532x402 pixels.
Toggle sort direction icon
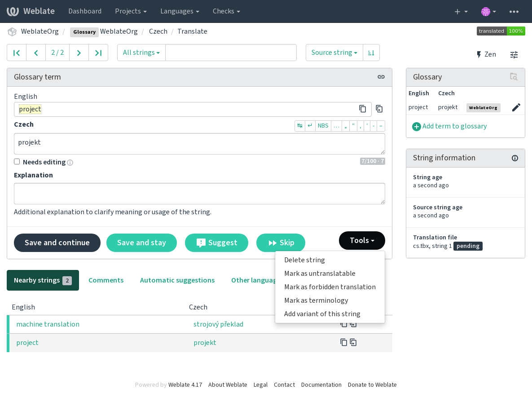coord(371,53)
